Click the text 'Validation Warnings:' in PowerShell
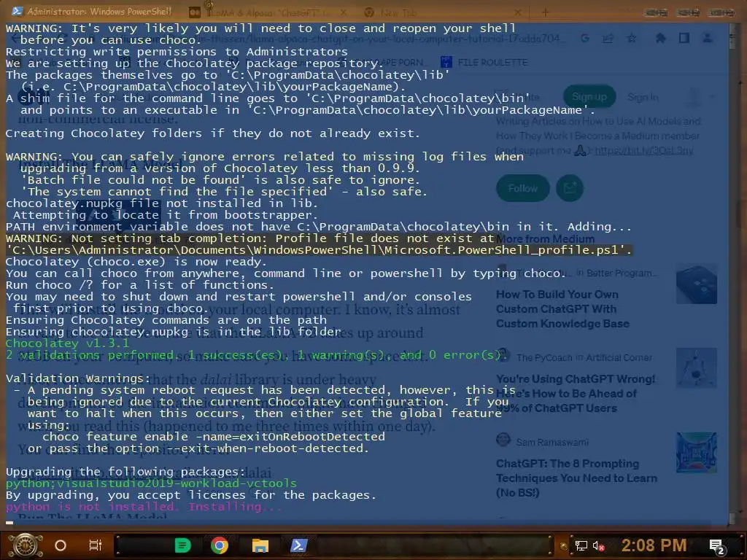 pos(77,378)
